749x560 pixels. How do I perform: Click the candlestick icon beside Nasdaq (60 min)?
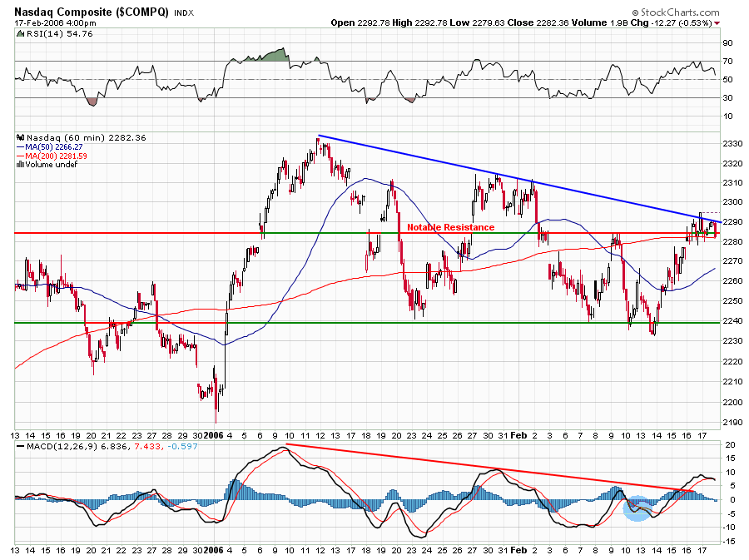pyautogui.click(x=20, y=137)
